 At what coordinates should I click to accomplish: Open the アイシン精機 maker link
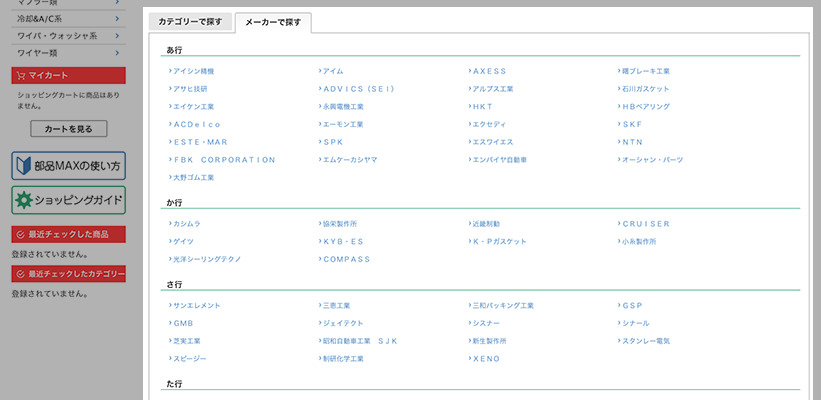coord(192,71)
